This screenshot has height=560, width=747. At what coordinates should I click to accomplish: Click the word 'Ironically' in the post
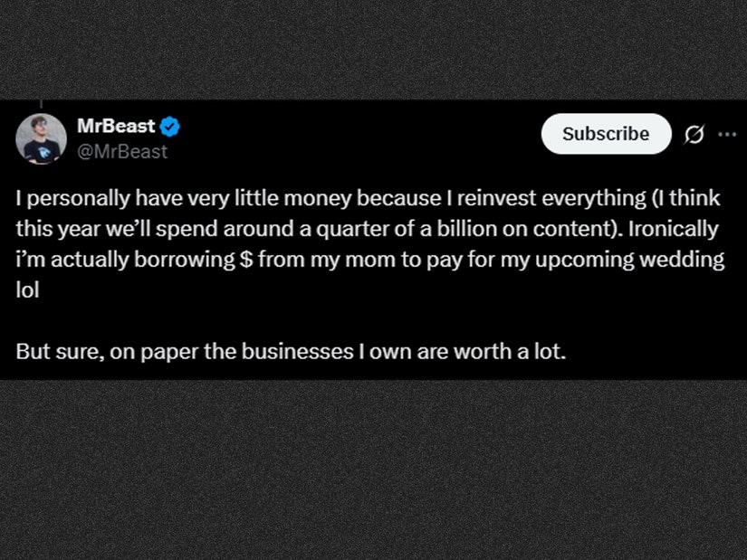[x=673, y=229]
